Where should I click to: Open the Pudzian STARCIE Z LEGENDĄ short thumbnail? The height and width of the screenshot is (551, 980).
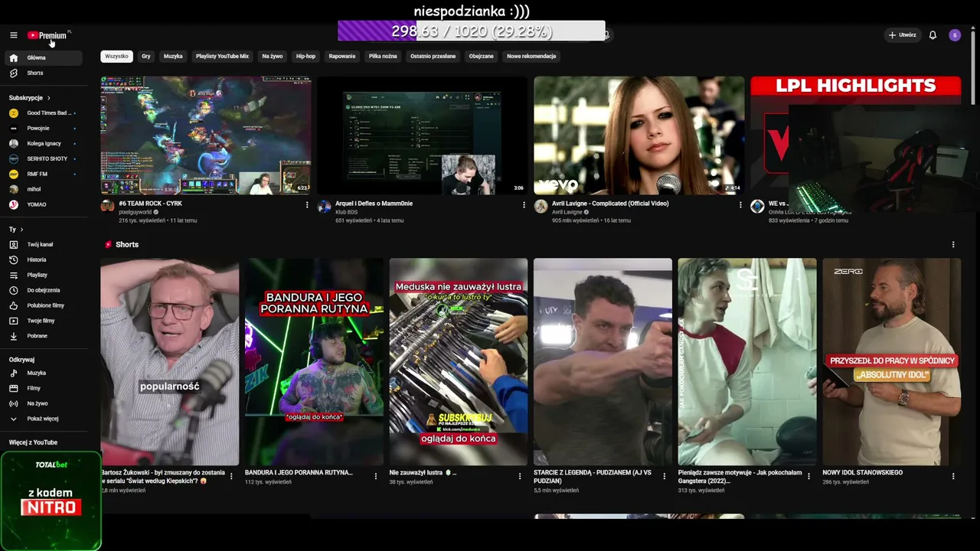[603, 362]
